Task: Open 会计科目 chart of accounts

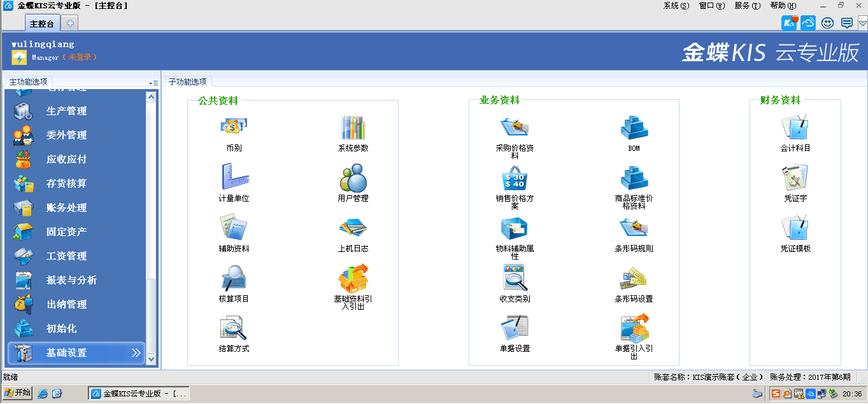Action: [x=795, y=128]
